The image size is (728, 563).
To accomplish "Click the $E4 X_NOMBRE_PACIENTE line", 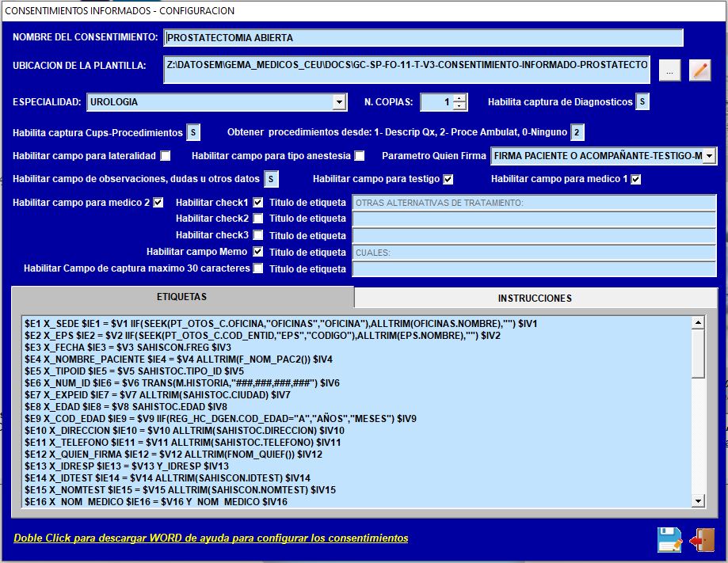I will (x=179, y=359).
